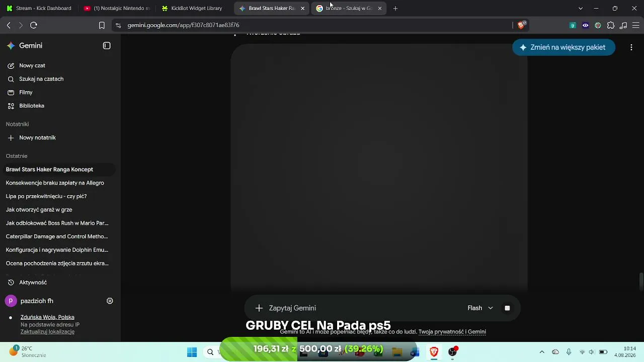Close the Brawl Stars Haker tab
The height and width of the screenshot is (362, 644).
[302, 9]
